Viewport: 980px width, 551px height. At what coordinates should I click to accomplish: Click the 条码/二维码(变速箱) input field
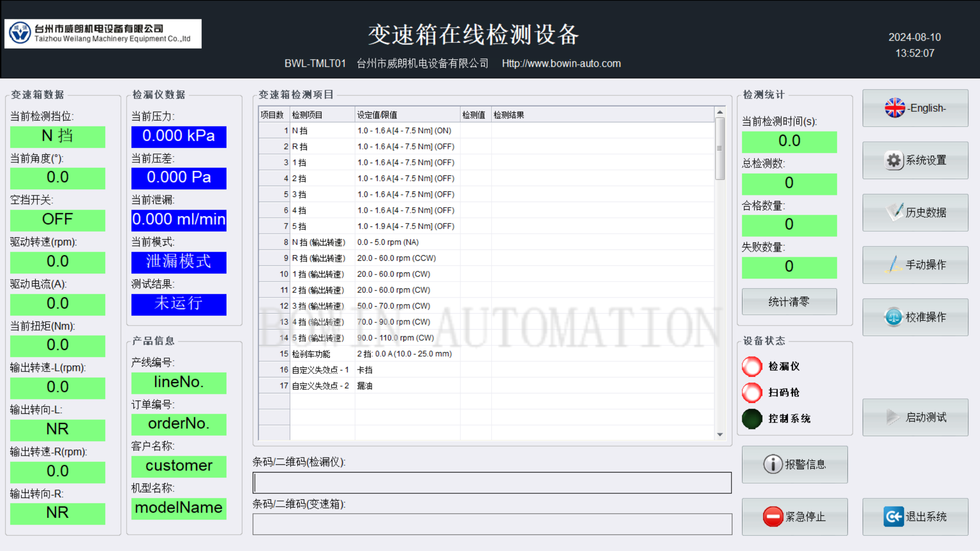click(x=492, y=524)
